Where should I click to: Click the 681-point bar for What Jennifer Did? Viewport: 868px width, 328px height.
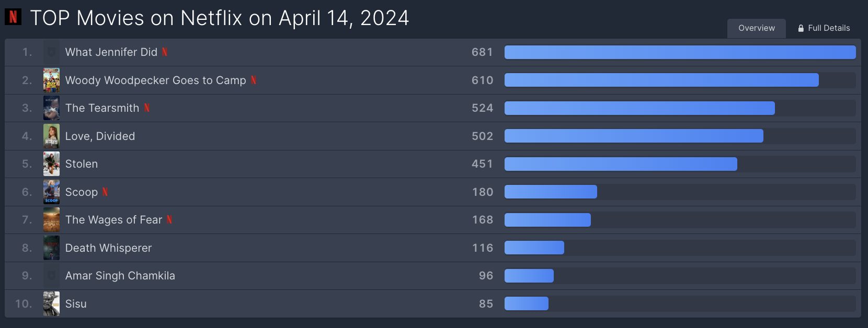pyautogui.click(x=680, y=52)
